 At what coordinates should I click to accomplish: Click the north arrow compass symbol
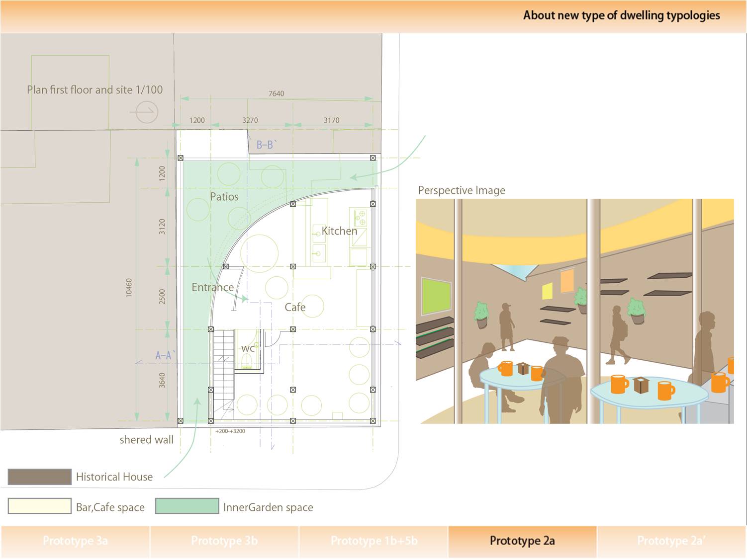(x=147, y=112)
